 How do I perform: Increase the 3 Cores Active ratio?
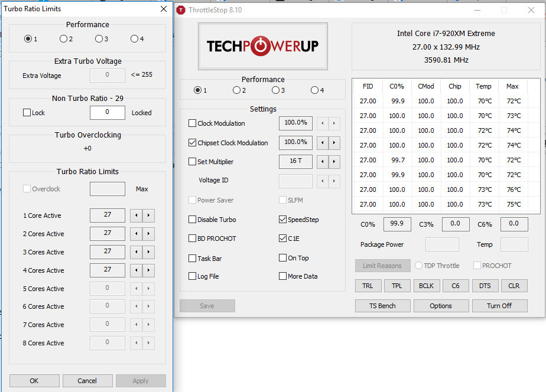(149, 252)
